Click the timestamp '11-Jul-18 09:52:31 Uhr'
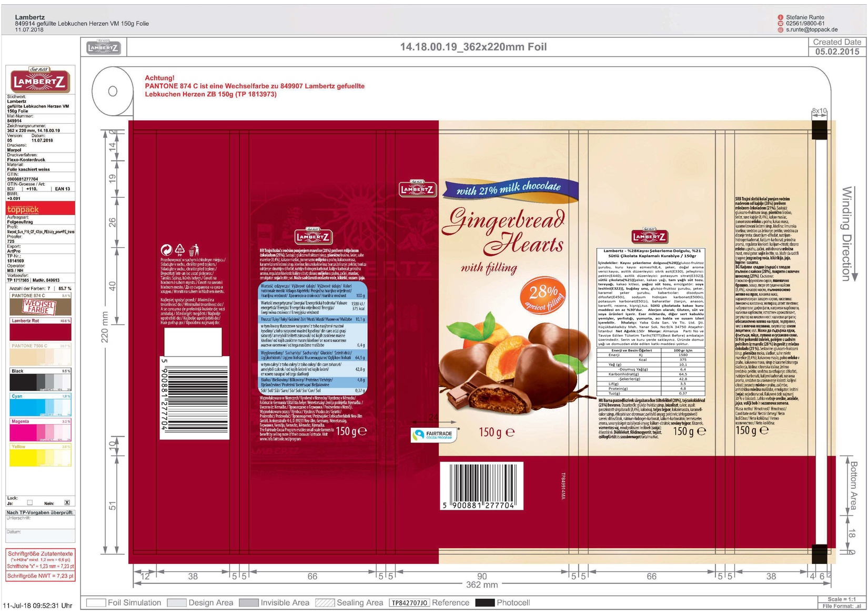Image resolution: width=868 pixels, height=614 pixels. (37, 605)
